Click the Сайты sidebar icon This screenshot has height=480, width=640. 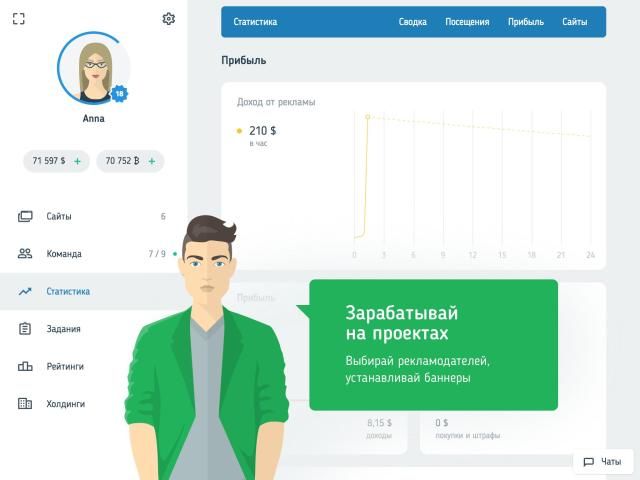click(x=25, y=216)
